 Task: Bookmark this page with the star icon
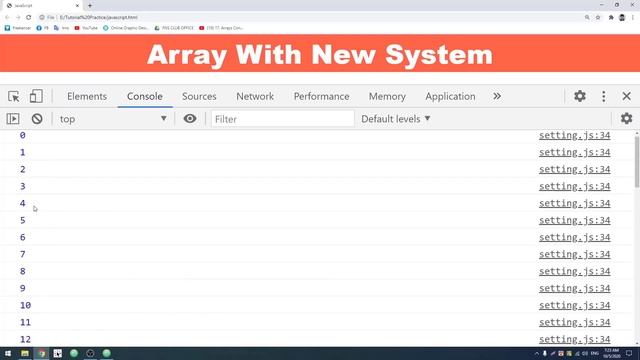point(598,17)
